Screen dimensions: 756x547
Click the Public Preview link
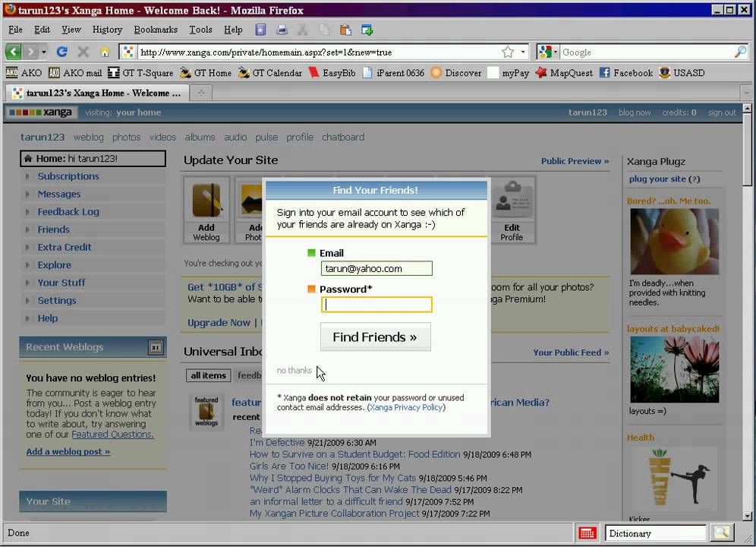575,161
